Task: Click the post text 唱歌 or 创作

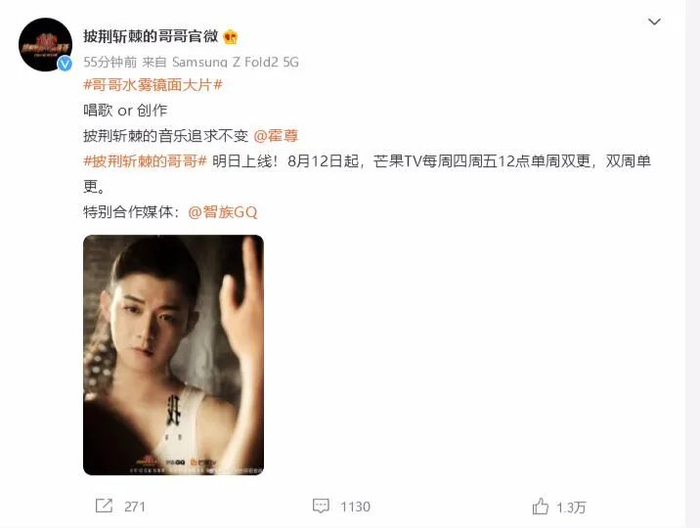Action: click(x=125, y=110)
